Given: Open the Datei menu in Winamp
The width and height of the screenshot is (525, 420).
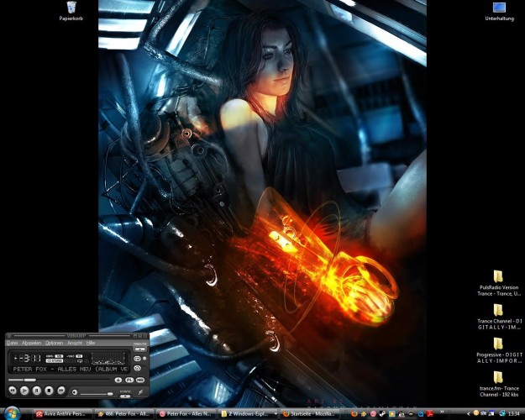Looking at the screenshot, I should coord(13,343).
